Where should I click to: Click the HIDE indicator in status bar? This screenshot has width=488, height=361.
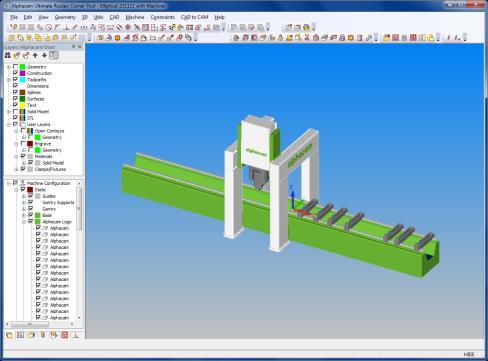[469, 354]
